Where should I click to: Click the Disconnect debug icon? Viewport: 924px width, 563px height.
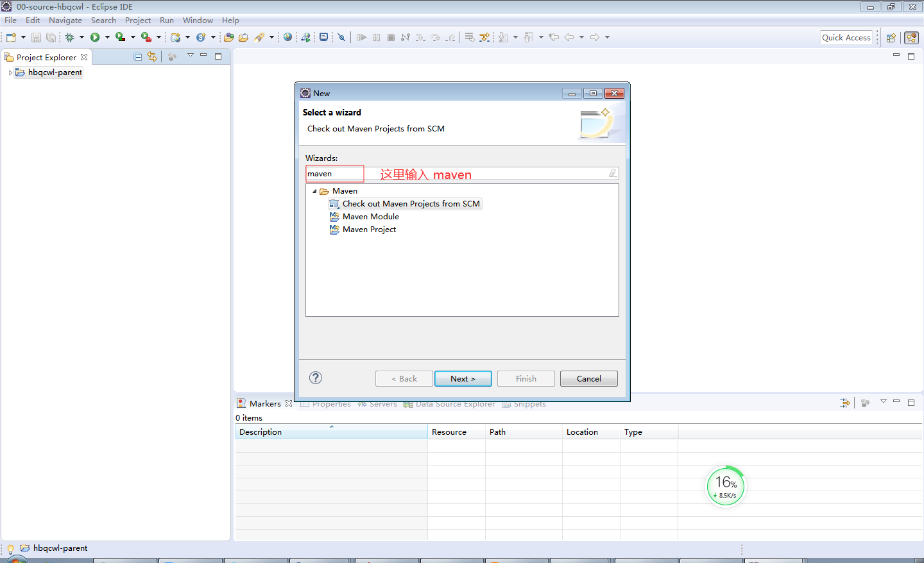click(405, 37)
